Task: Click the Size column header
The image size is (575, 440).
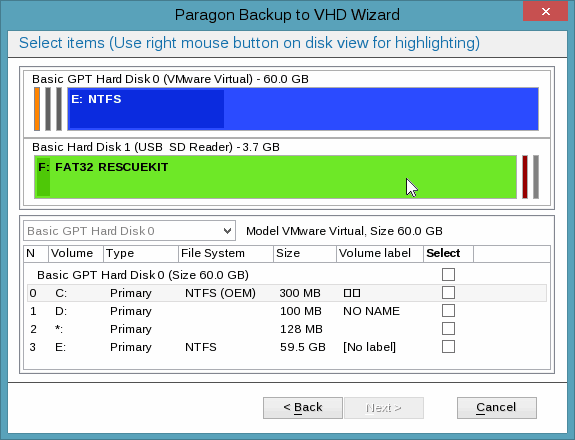Action: [x=305, y=253]
